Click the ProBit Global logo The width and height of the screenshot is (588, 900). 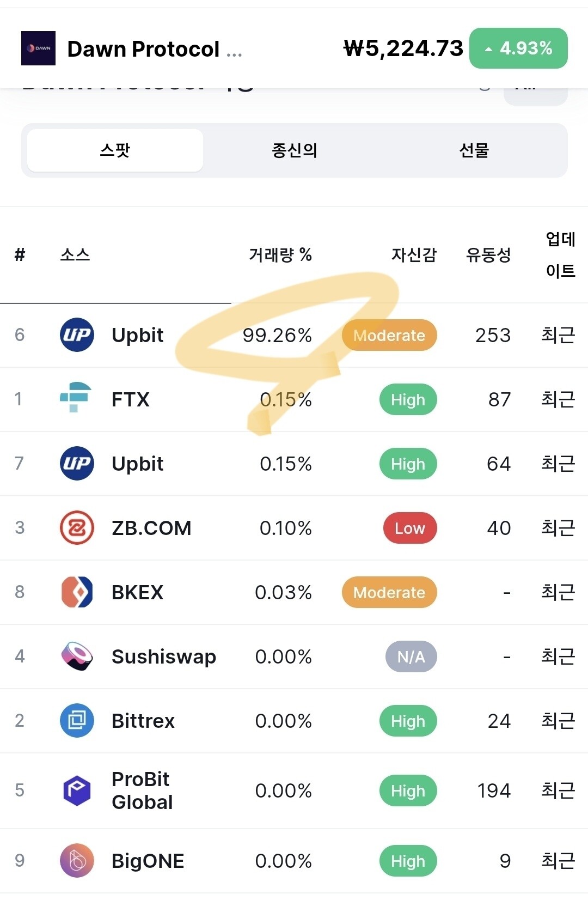(77, 790)
